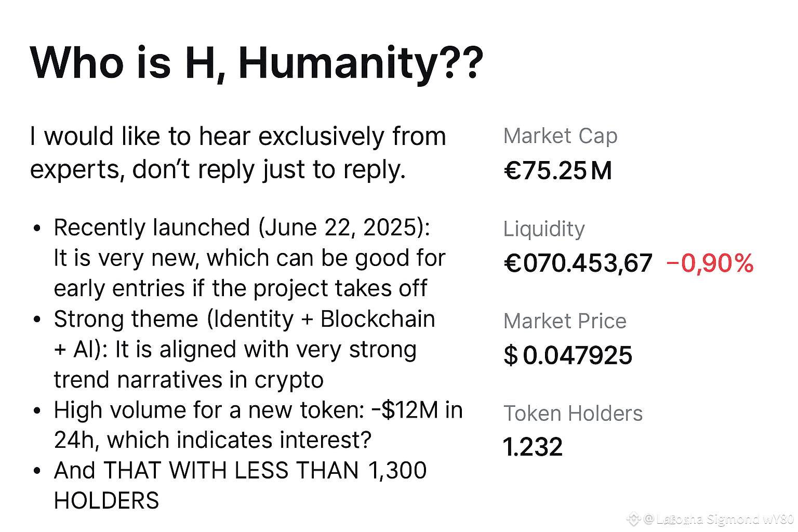Click the Sigmond username watermark
The image size is (798, 532).
[724, 518]
